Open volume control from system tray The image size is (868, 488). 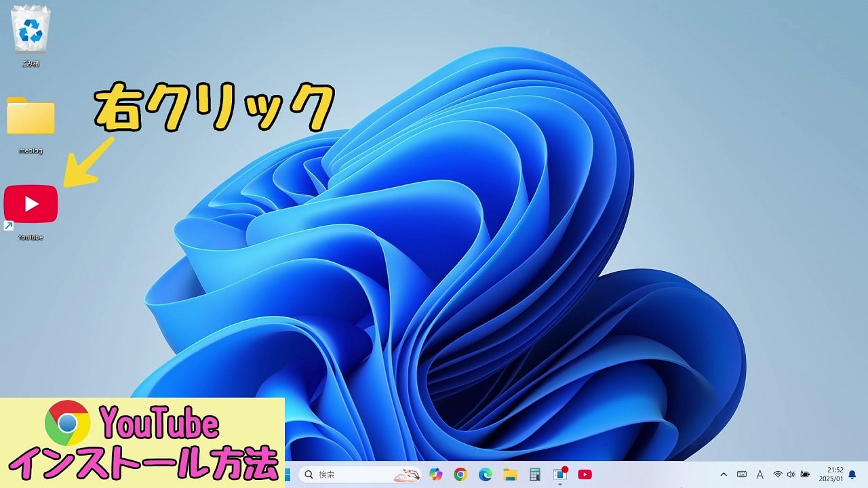click(791, 474)
